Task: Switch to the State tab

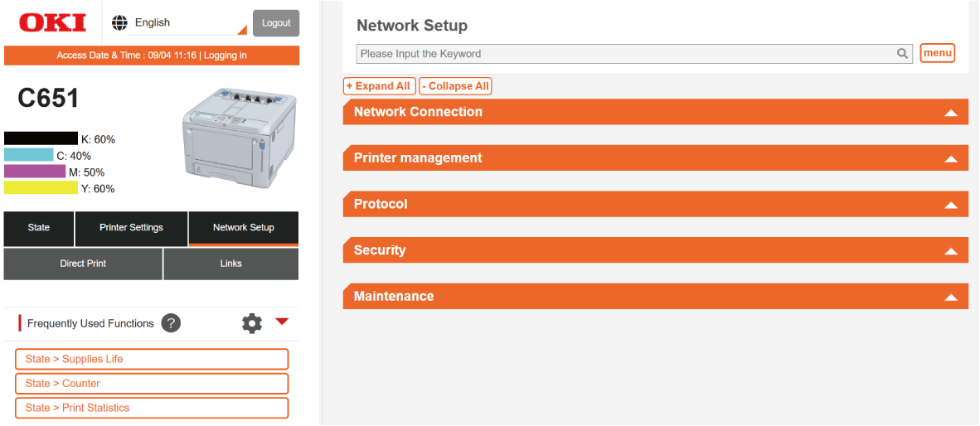Action: [x=39, y=228]
